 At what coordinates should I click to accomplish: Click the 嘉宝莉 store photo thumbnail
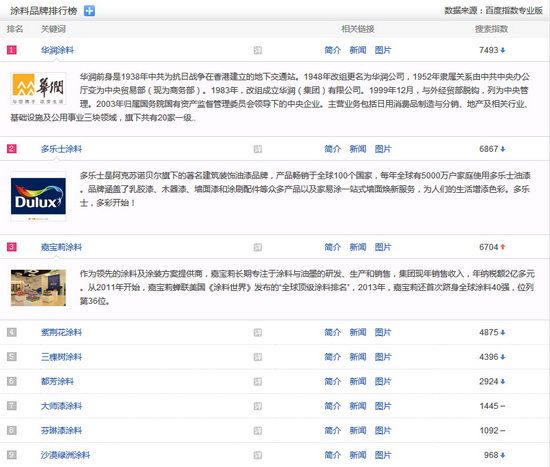pos(38,288)
